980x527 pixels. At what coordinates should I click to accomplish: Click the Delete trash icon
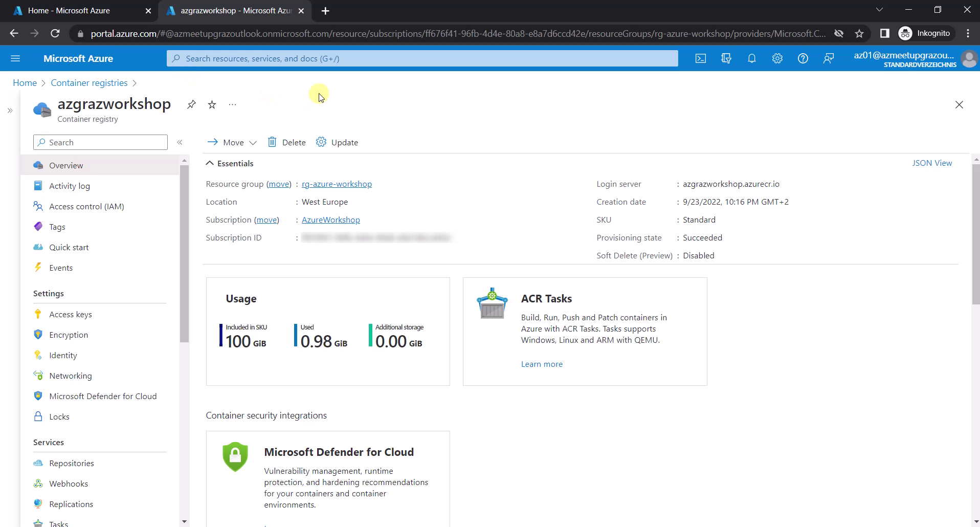pyautogui.click(x=272, y=142)
